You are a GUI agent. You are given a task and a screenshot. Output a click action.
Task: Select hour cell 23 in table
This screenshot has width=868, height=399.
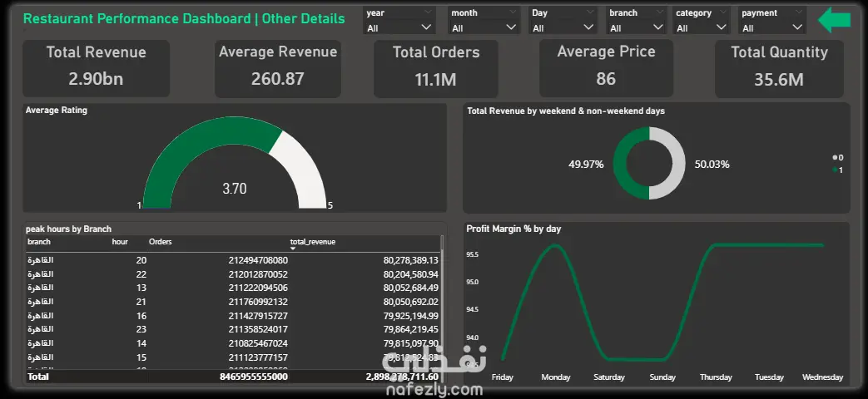[141, 329]
